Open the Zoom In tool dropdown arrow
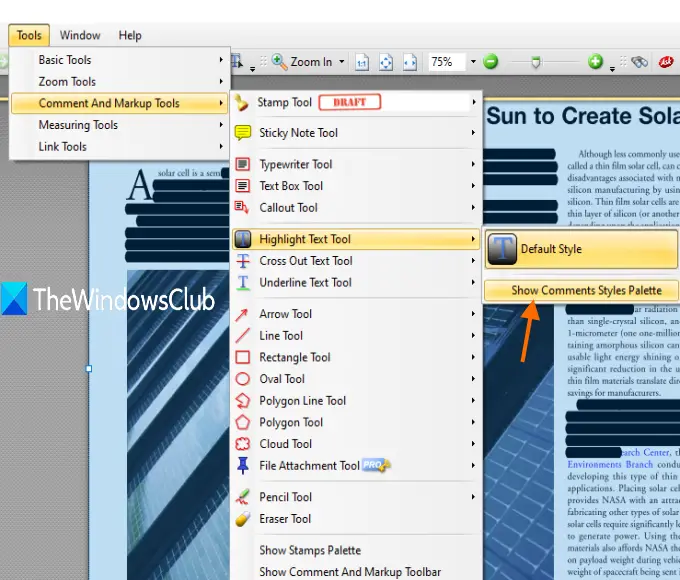The height and width of the screenshot is (580, 680). [342, 62]
